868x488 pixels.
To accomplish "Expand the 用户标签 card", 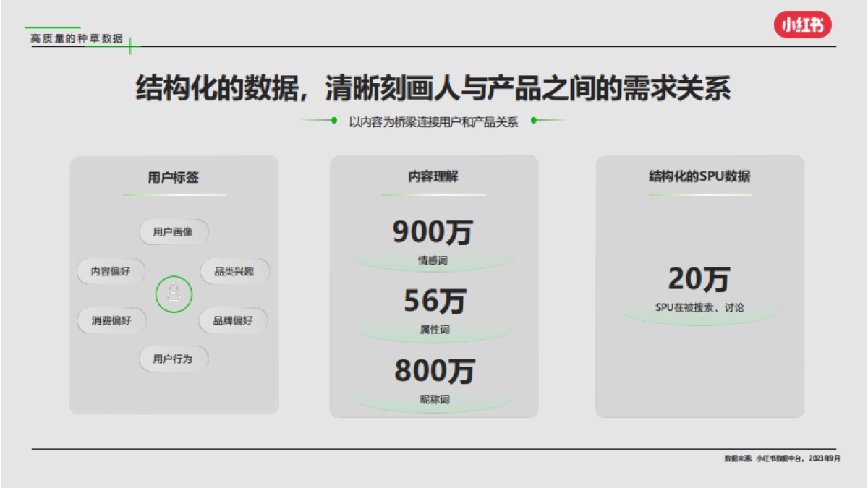I will coord(173,286).
